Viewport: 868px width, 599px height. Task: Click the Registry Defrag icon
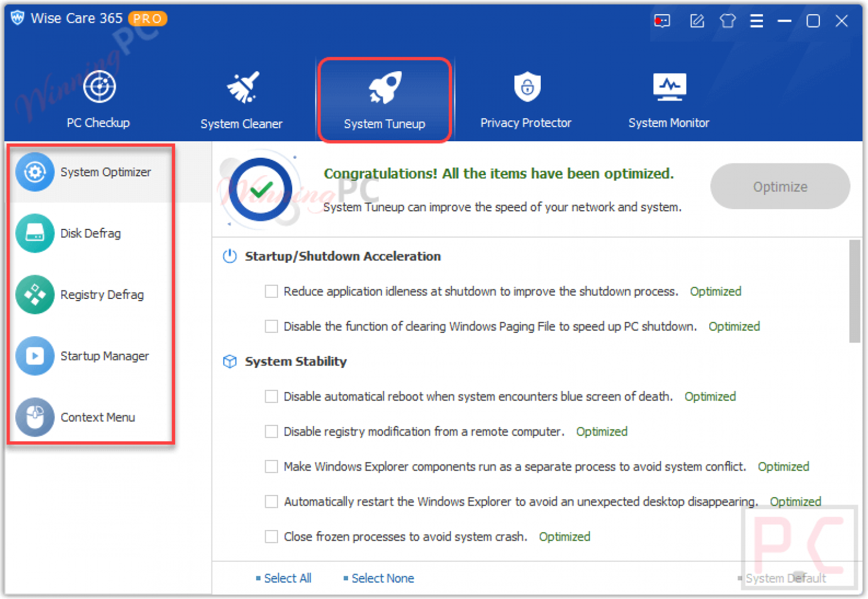click(35, 294)
